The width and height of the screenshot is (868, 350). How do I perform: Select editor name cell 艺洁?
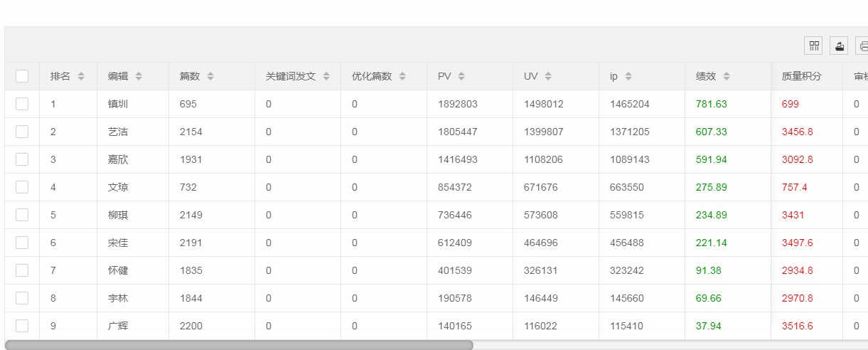(118, 132)
